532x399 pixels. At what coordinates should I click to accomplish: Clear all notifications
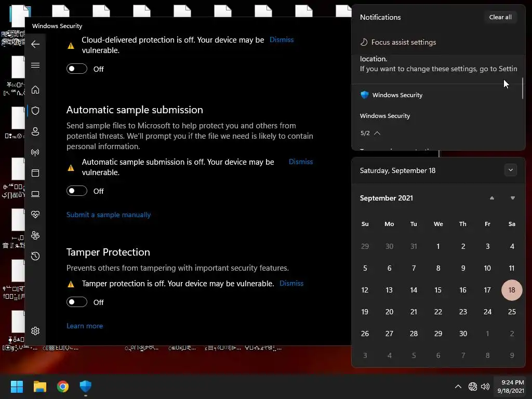coord(500,17)
